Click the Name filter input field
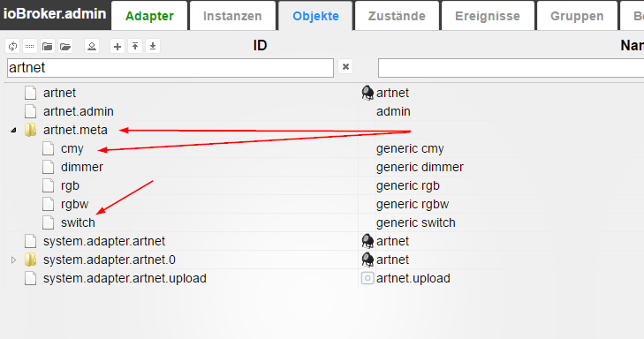The height and width of the screenshot is (339, 644). pyautogui.click(x=511, y=68)
